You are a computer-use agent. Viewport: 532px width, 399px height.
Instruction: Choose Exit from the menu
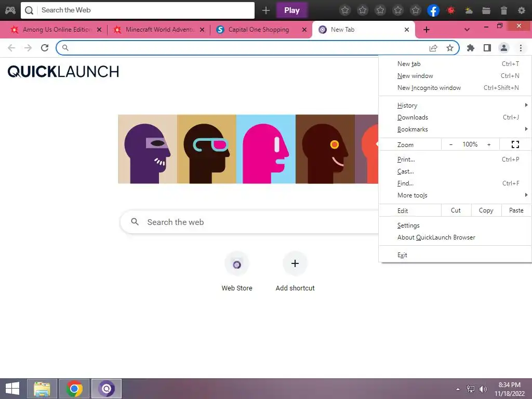pos(455,255)
